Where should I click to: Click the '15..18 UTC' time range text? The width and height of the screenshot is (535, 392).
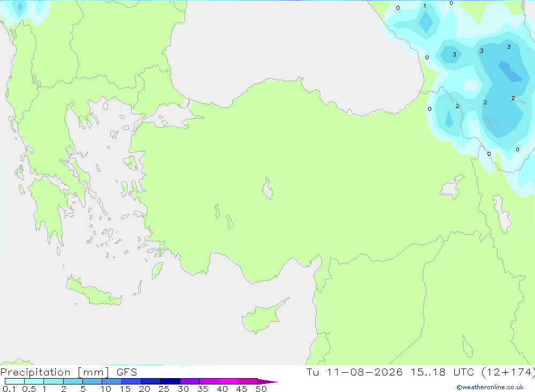point(444,372)
